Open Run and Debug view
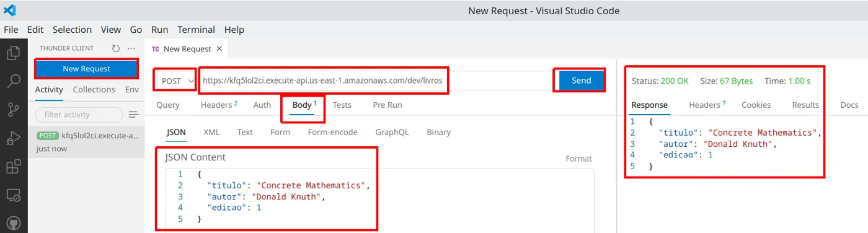Image resolution: width=868 pixels, height=233 pixels. tap(13, 139)
